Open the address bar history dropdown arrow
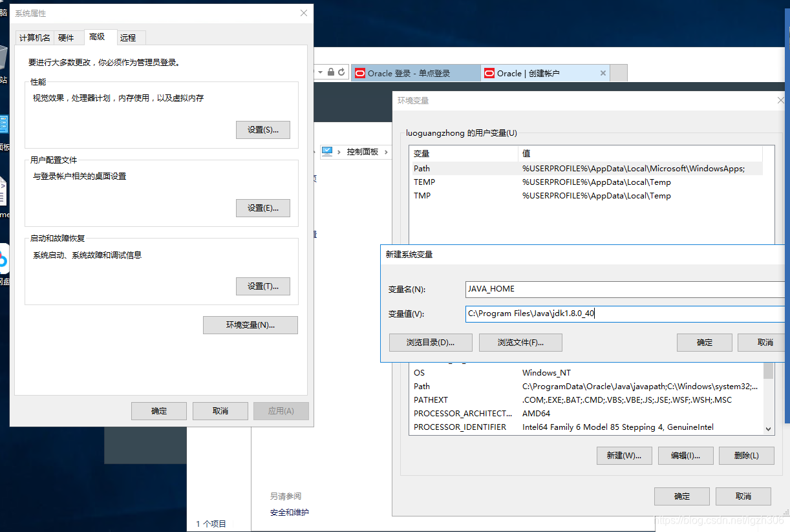Image resolution: width=790 pixels, height=532 pixels. click(x=319, y=72)
